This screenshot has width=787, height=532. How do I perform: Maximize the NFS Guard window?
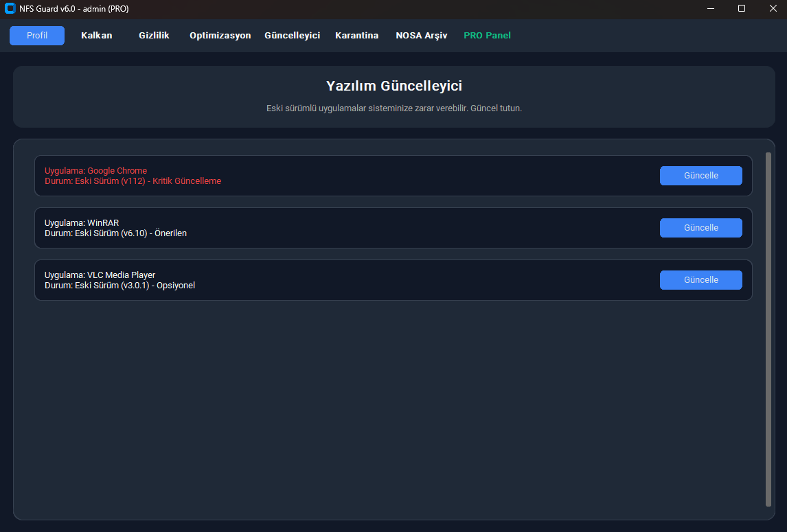point(741,8)
